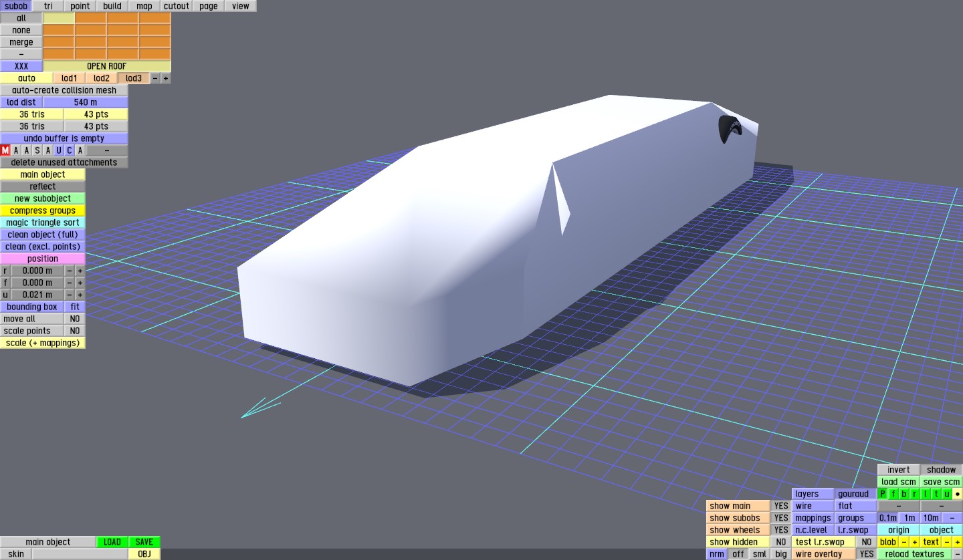Click load scm

click(899, 482)
